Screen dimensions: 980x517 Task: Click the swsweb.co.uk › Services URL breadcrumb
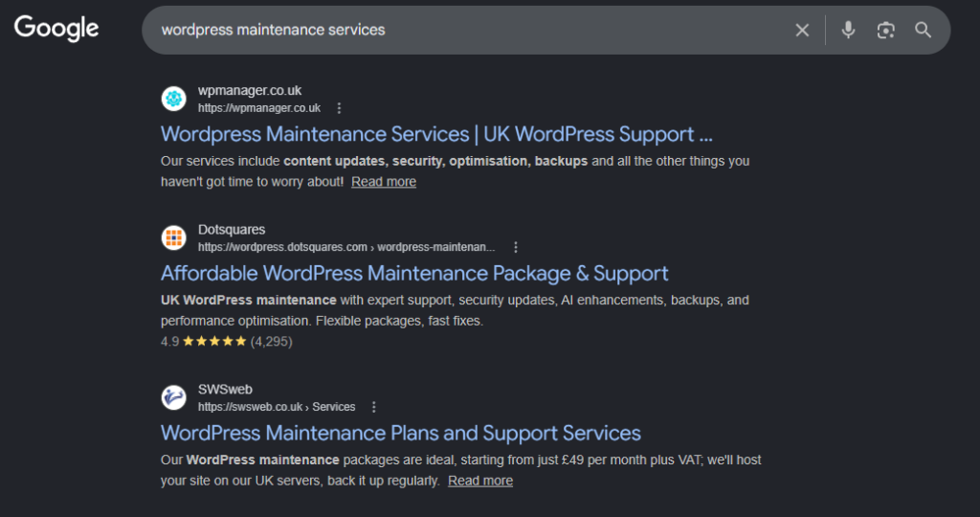(x=277, y=407)
